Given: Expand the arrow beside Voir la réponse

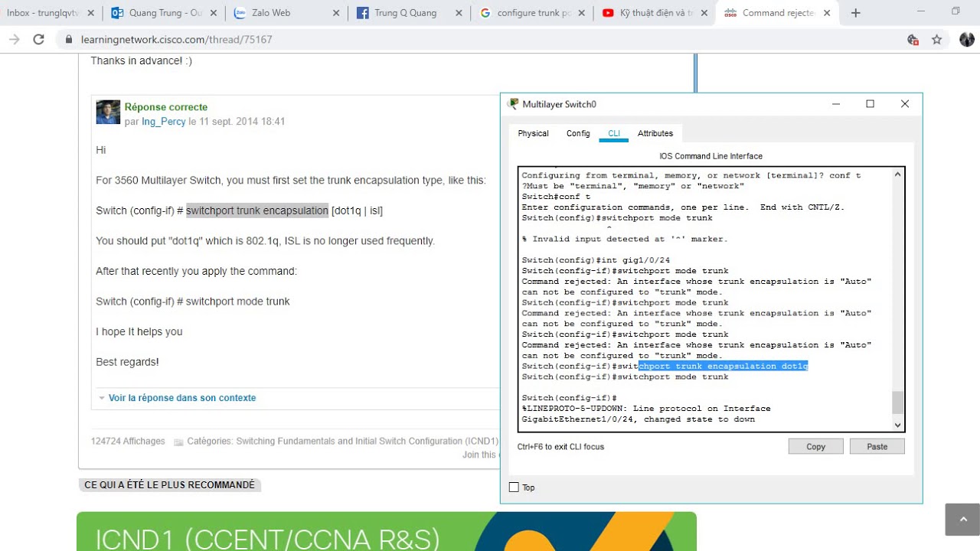Looking at the screenshot, I should click(102, 398).
